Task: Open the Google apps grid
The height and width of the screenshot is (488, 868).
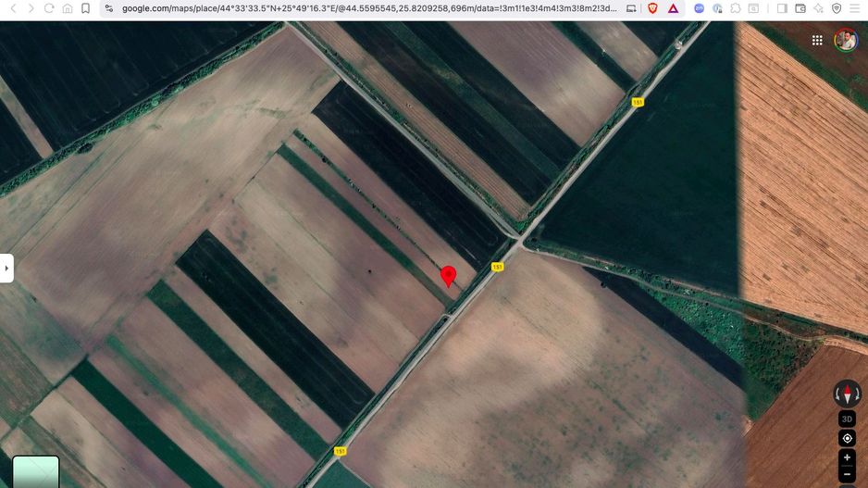Action: tap(817, 41)
